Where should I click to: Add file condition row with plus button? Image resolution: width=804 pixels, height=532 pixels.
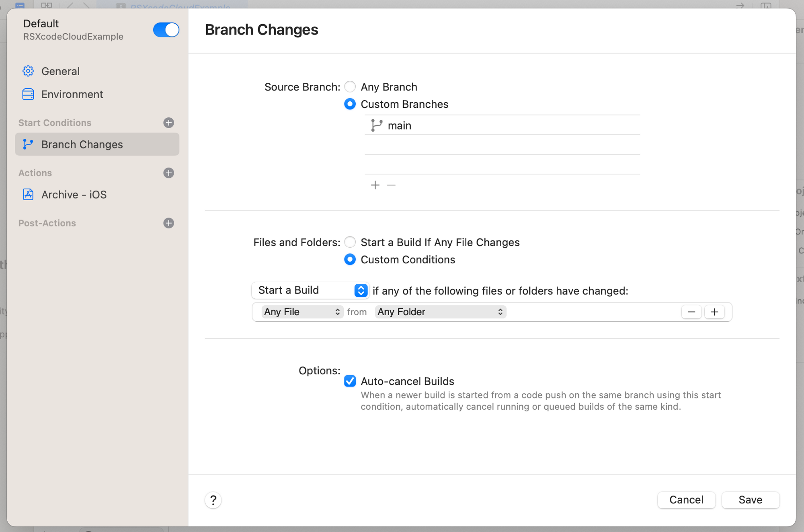714,312
